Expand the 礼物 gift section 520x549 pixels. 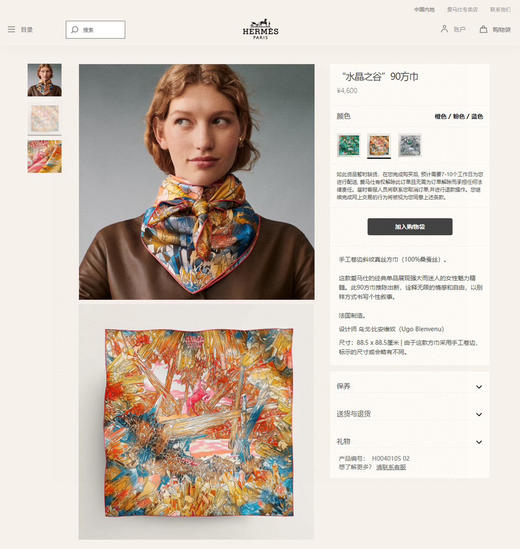tap(409, 442)
